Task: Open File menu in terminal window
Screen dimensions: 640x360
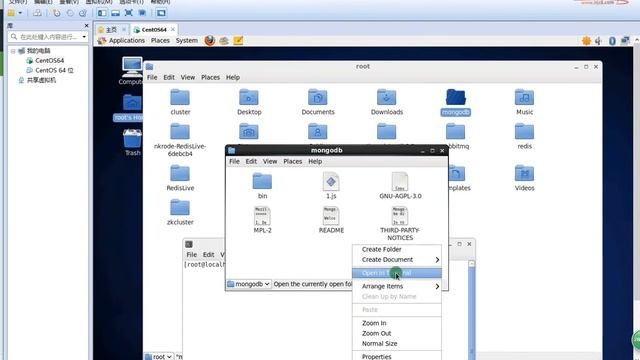Action: (191, 254)
